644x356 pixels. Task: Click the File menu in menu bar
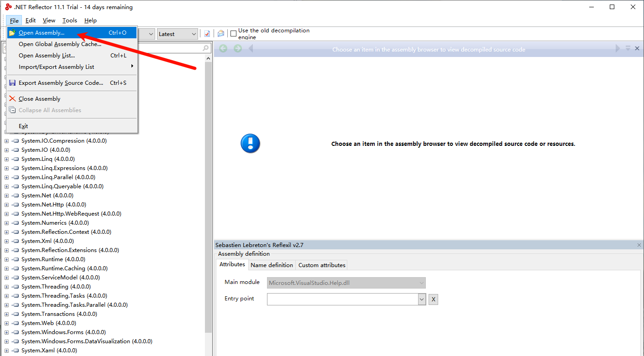(14, 21)
